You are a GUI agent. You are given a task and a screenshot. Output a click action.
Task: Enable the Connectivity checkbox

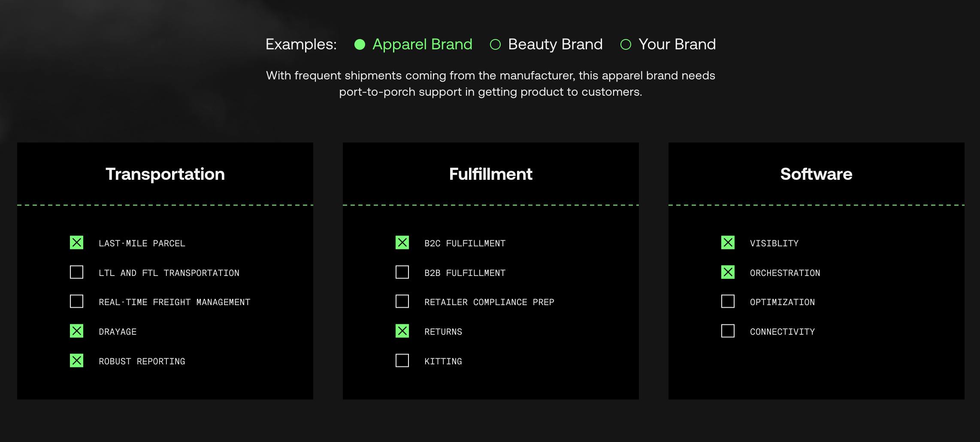click(728, 331)
